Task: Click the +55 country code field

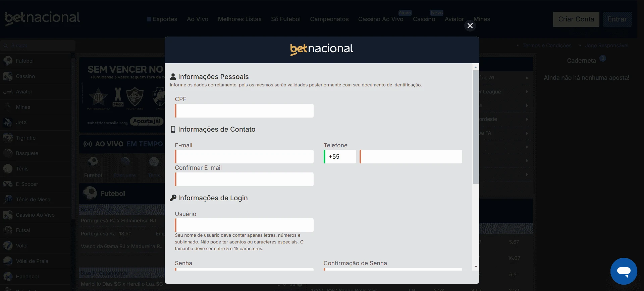Action: click(x=340, y=156)
